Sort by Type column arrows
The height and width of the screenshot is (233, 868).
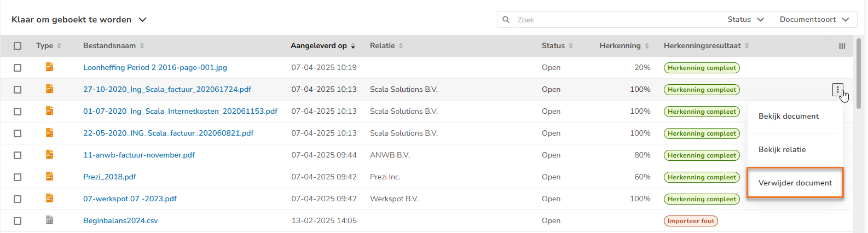coord(59,46)
